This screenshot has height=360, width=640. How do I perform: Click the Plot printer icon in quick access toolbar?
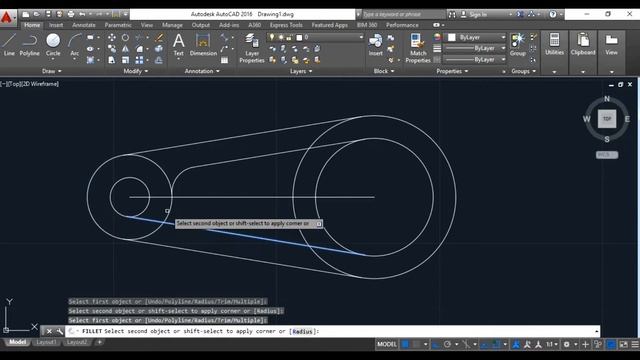click(71, 14)
